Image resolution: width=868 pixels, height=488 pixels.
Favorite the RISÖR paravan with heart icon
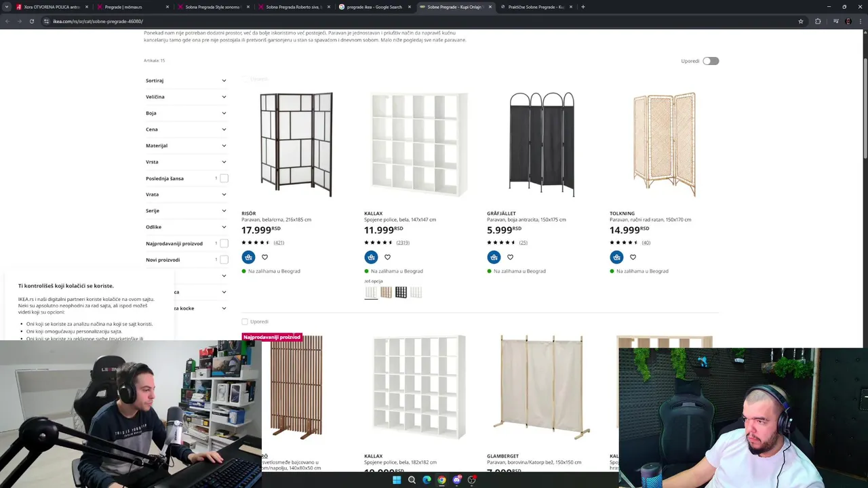(264, 257)
